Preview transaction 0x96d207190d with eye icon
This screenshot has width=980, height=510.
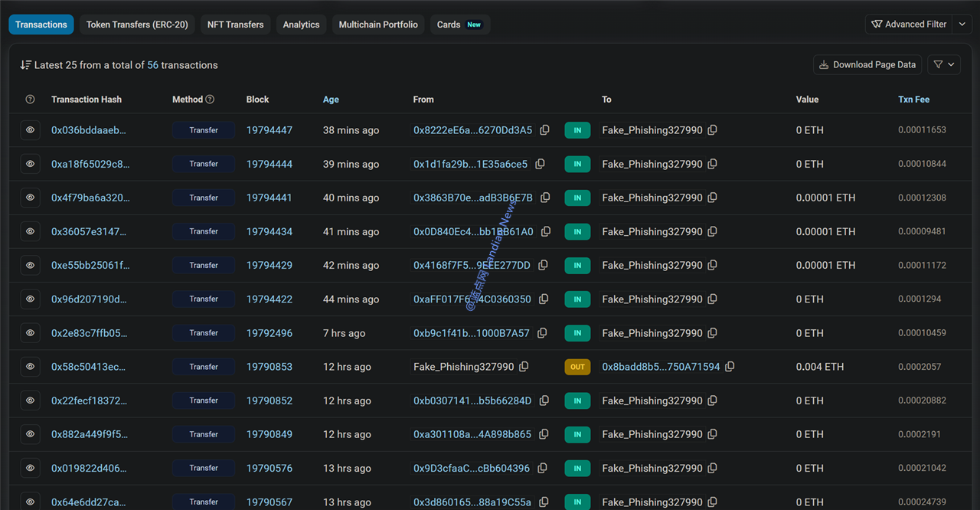tap(30, 299)
